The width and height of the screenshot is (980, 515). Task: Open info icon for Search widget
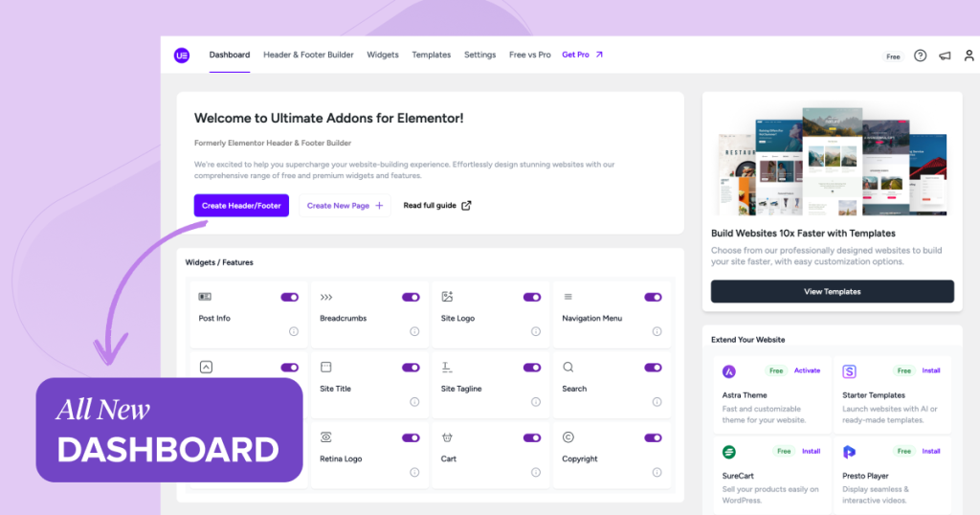[657, 402]
